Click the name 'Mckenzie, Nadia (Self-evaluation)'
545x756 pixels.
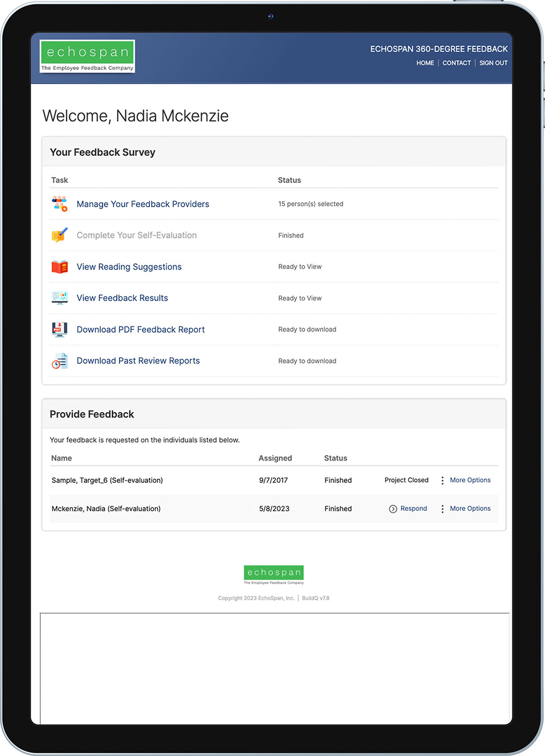[106, 509]
